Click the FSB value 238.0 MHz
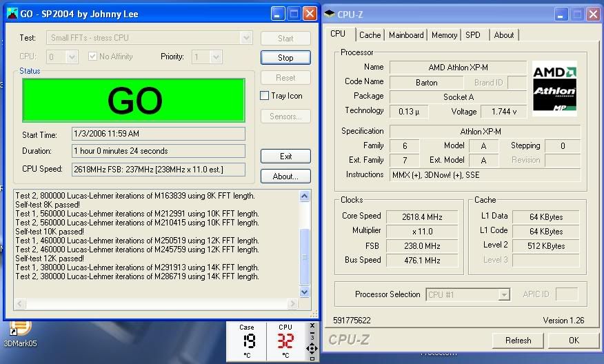 click(x=422, y=245)
